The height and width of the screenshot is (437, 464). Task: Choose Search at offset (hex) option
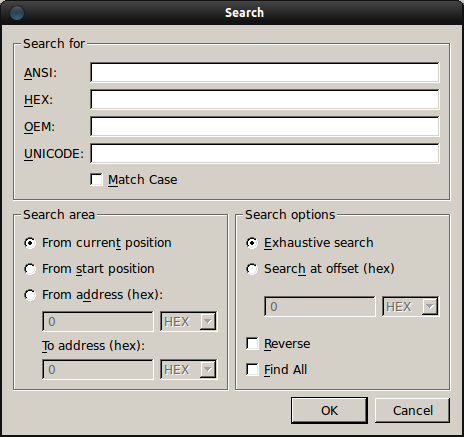[252, 269]
